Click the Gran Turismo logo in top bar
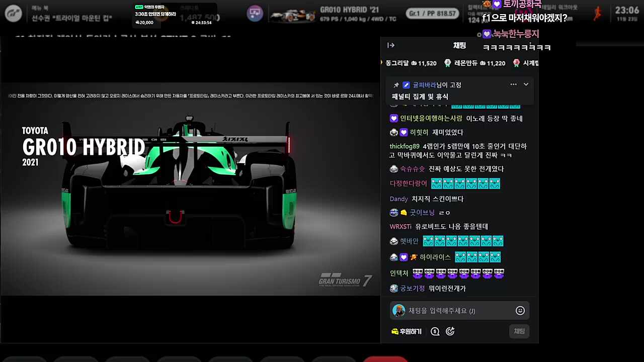Viewport: 644px width, 362px height. (x=14, y=14)
